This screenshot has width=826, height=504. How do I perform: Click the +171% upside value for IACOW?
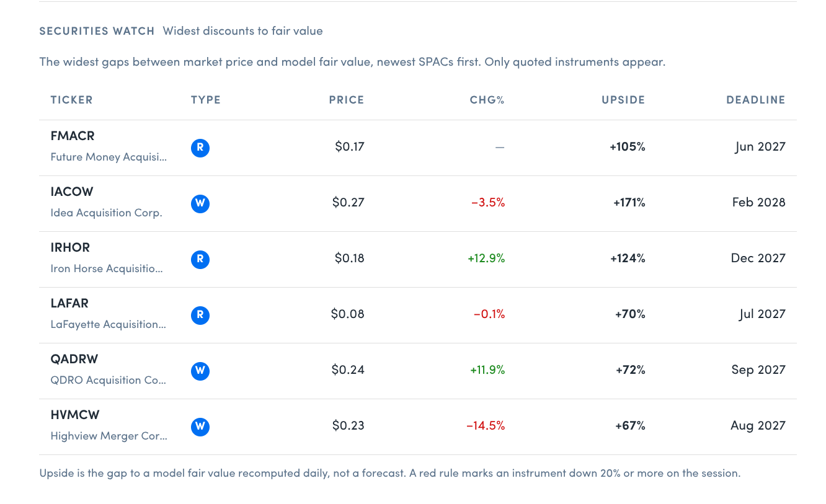629,203
